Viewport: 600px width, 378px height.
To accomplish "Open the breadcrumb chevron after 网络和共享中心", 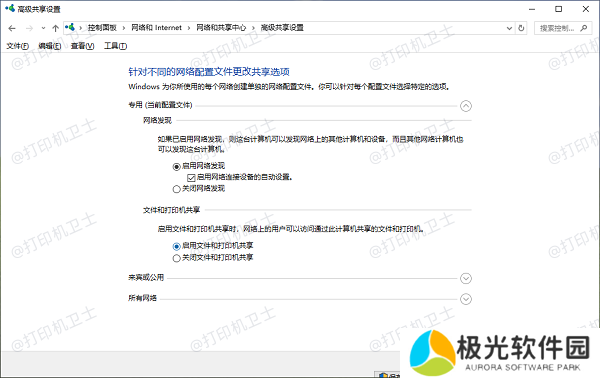I will [253, 28].
